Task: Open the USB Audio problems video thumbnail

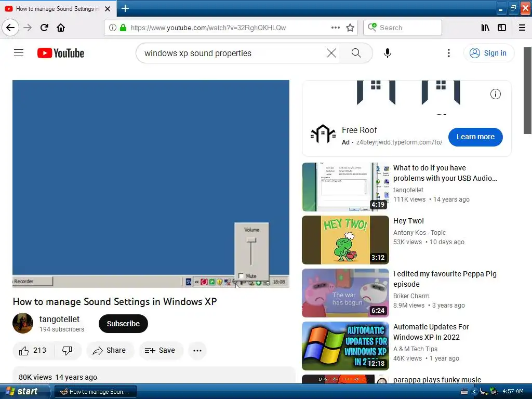Action: (345, 187)
